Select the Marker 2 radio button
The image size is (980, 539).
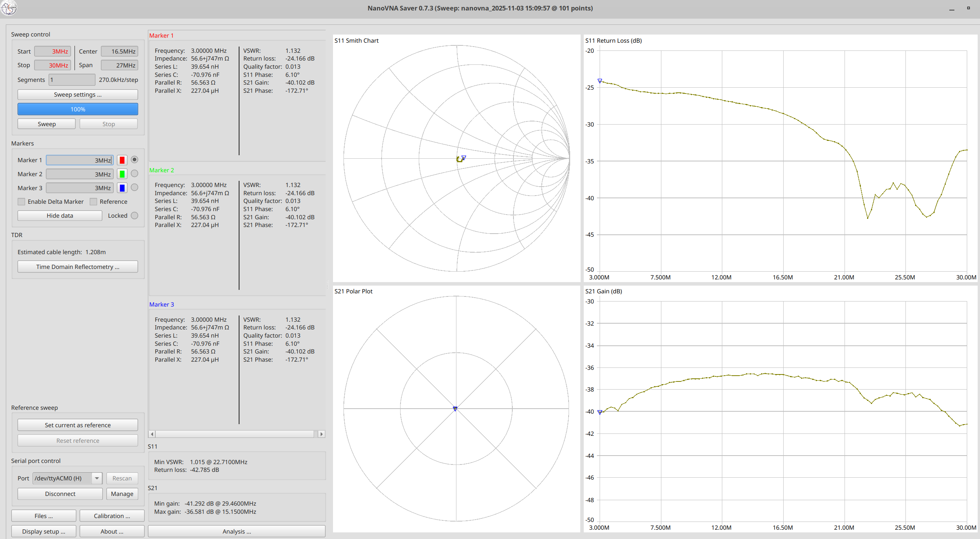(x=134, y=173)
